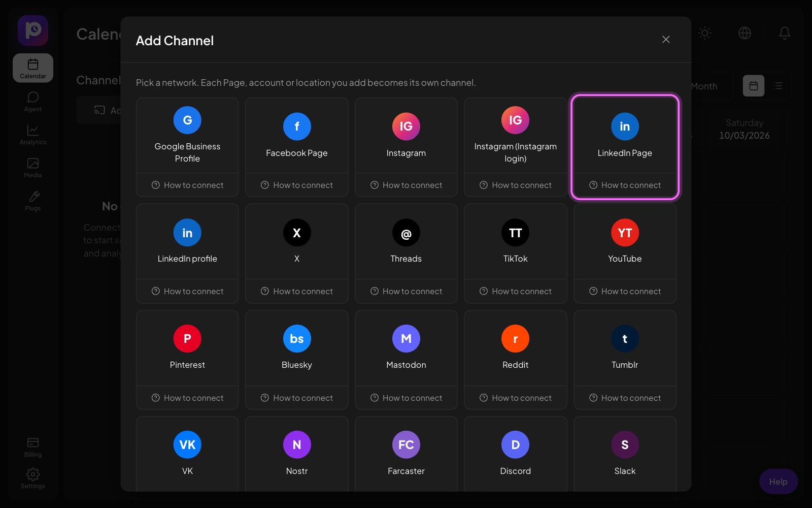Select the LinkedIn profile icon
This screenshot has width=812, height=508.
(x=187, y=233)
